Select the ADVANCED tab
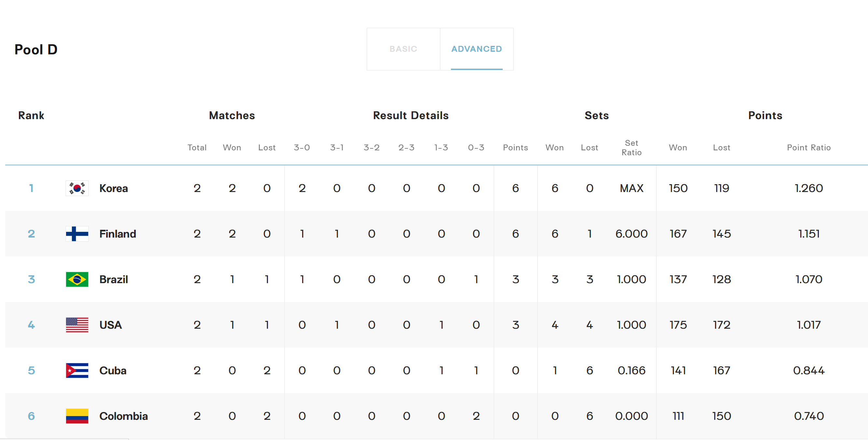868x440 pixels. tap(476, 49)
